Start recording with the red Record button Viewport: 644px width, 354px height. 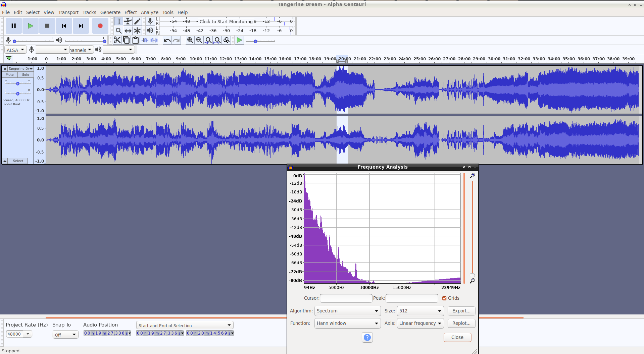[100, 26]
